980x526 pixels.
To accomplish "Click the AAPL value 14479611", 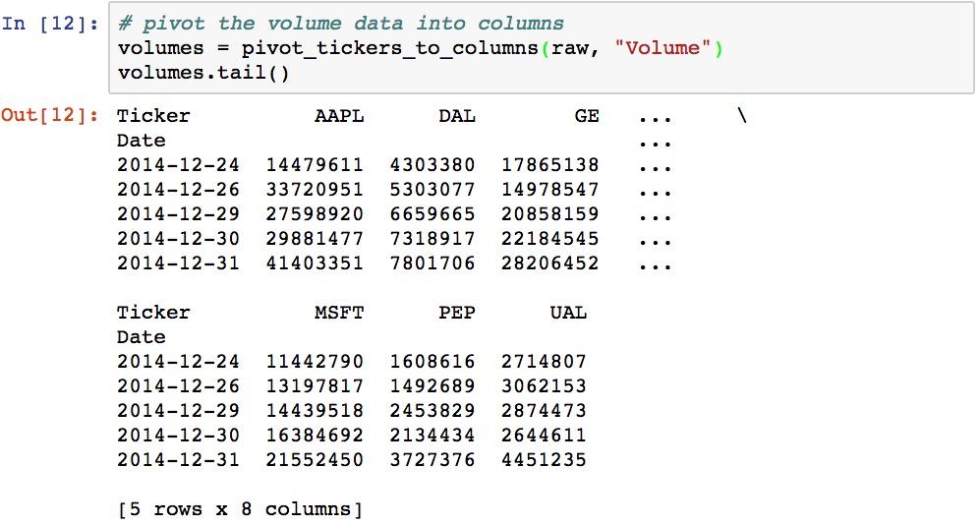I will click(315, 164).
